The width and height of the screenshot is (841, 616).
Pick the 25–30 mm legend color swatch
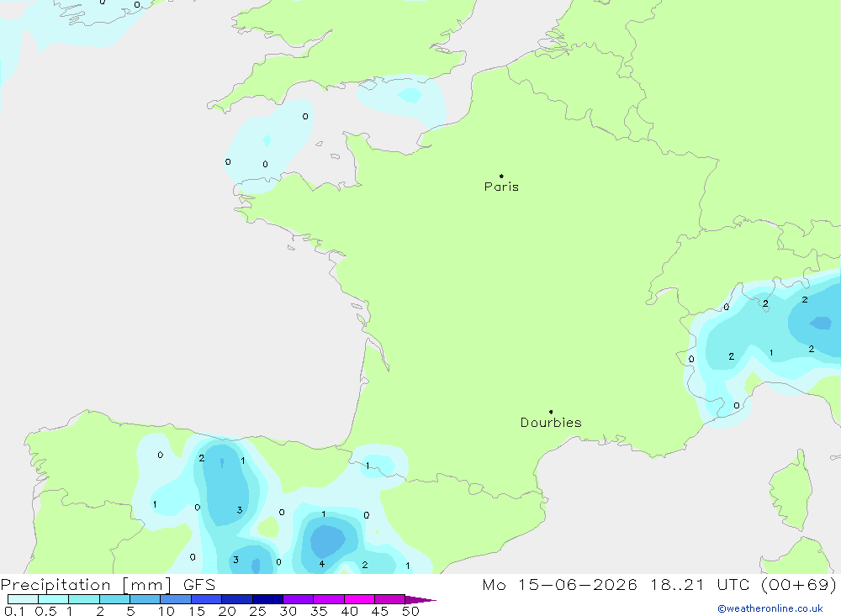tap(267, 599)
